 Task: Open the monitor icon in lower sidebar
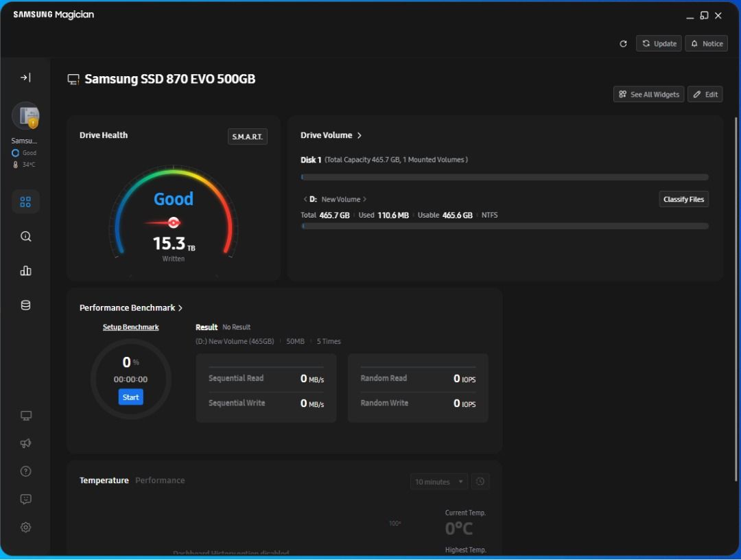(x=25, y=416)
